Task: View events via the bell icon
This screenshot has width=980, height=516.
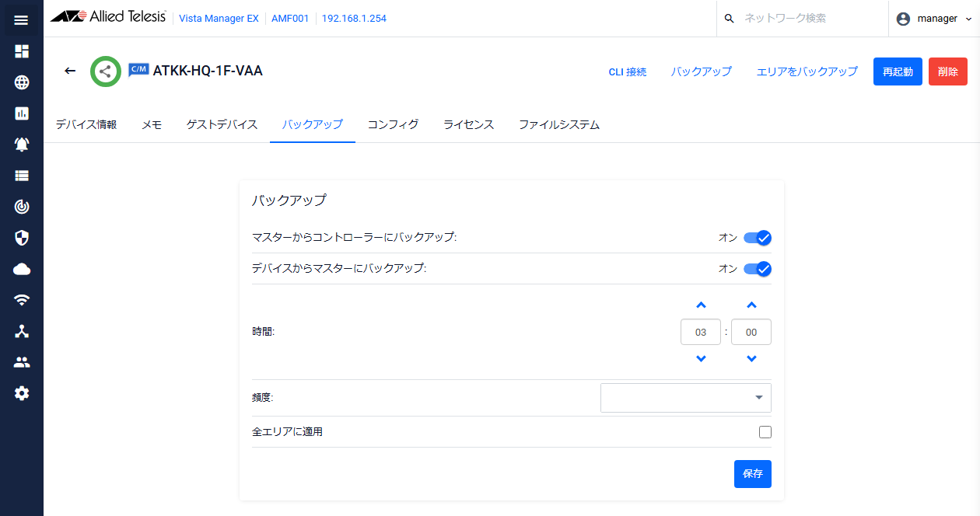Action: tap(21, 144)
